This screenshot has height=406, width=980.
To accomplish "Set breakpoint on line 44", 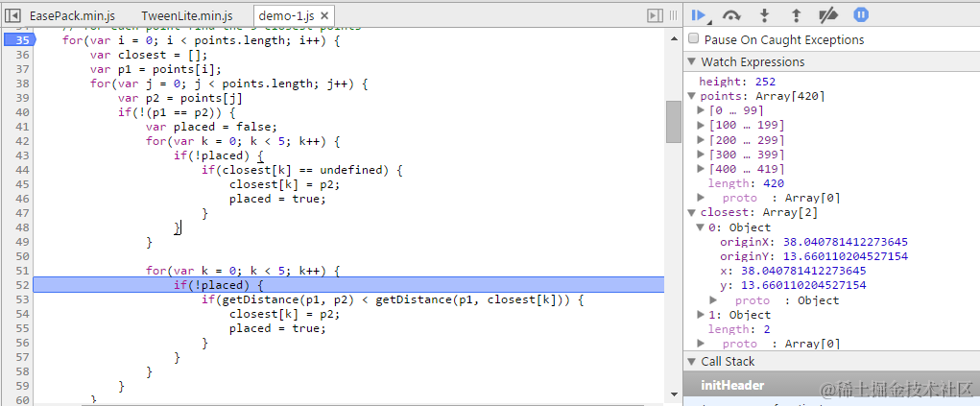I will pyautogui.click(x=21, y=170).
